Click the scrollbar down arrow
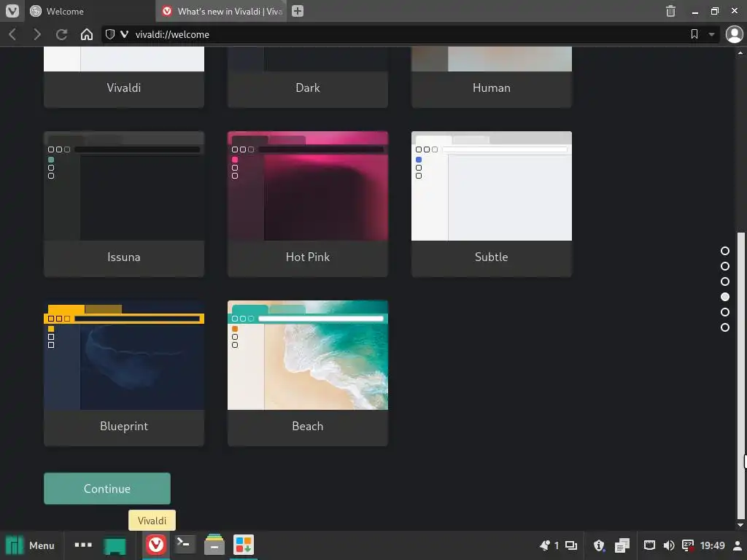 [x=740, y=525]
